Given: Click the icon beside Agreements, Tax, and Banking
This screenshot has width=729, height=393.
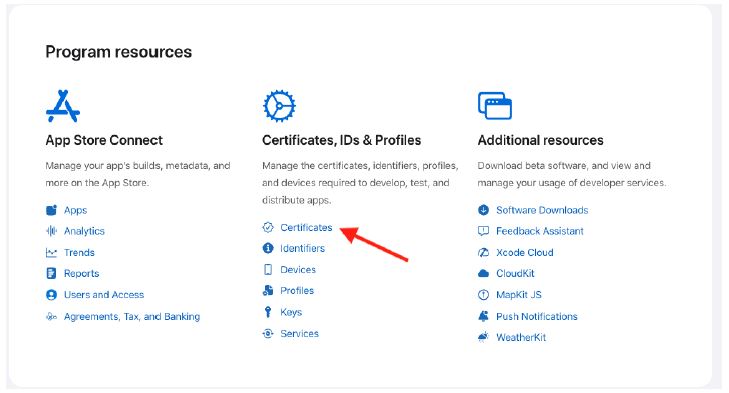Looking at the screenshot, I should click(51, 317).
